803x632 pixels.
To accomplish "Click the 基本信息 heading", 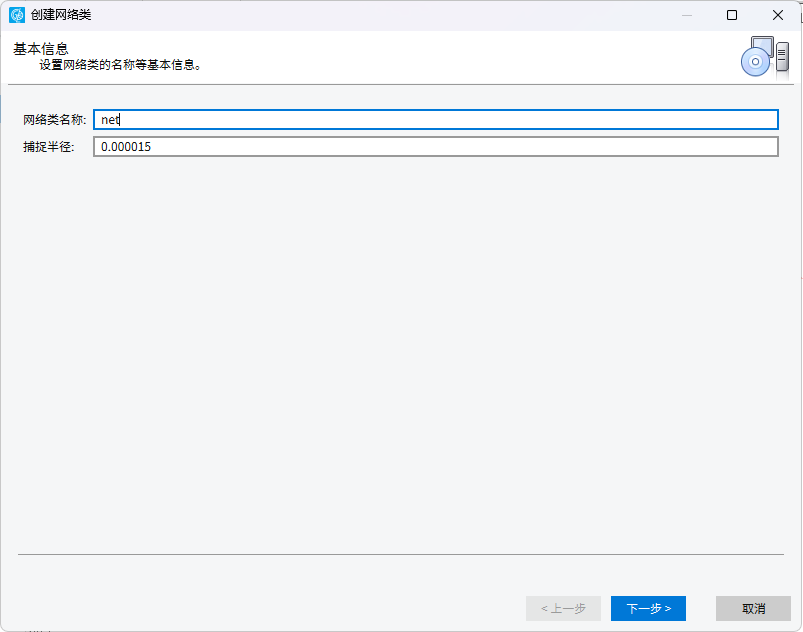I will (x=41, y=49).
